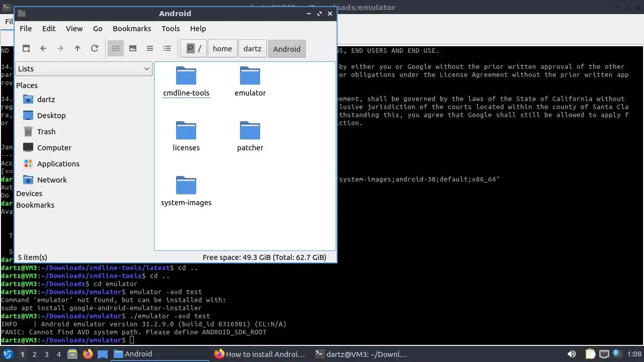644x362 pixels.
Task: Switch to detailed list view
Action: (167, 49)
